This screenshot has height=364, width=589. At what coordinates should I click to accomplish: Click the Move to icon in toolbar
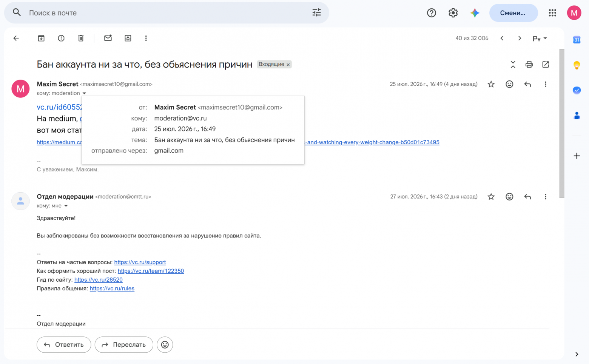pos(128,38)
